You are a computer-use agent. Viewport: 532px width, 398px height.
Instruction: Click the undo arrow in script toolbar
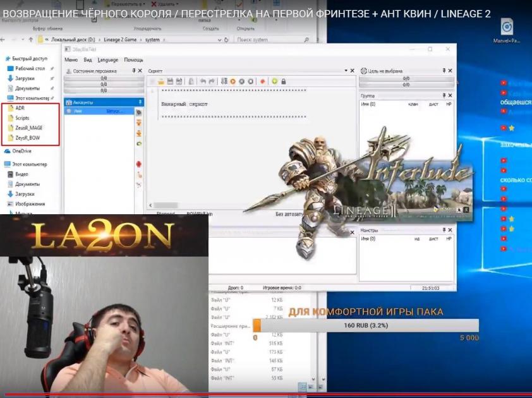(x=203, y=81)
